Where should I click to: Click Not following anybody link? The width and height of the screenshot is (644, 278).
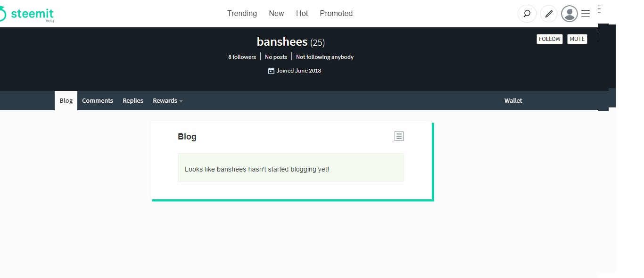[325, 57]
